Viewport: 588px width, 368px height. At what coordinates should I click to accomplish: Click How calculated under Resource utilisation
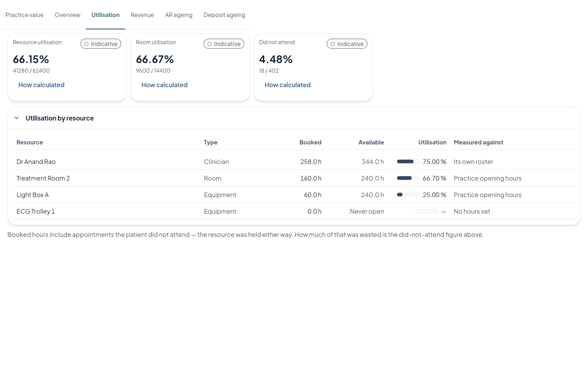click(41, 85)
